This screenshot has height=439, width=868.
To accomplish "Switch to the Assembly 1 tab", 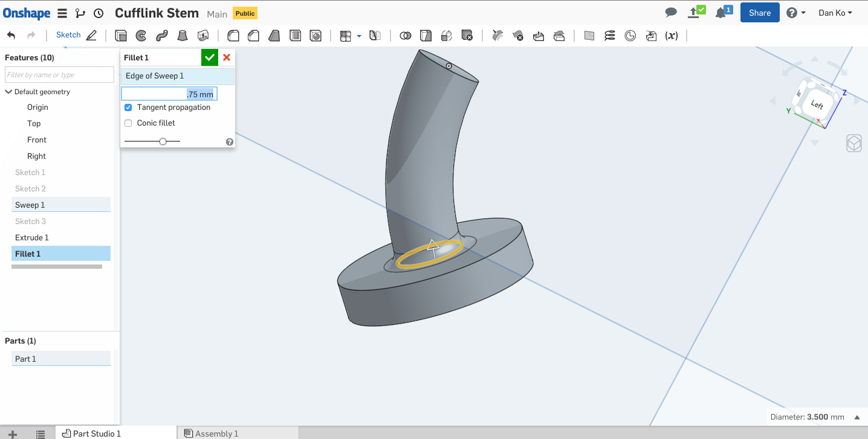I will [x=216, y=433].
